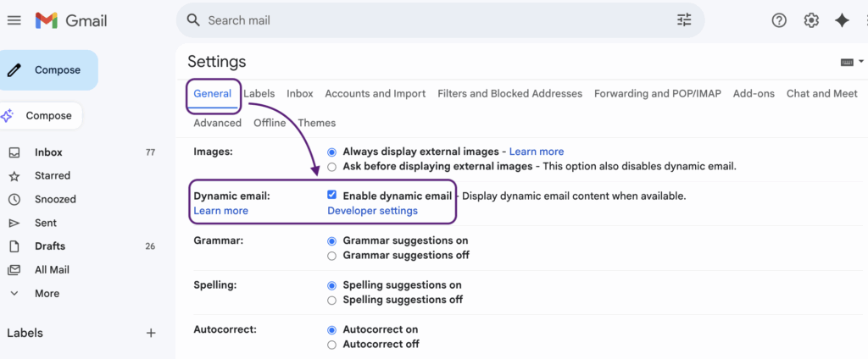868x359 pixels.
Task: Open the Support help icon
Action: (779, 20)
